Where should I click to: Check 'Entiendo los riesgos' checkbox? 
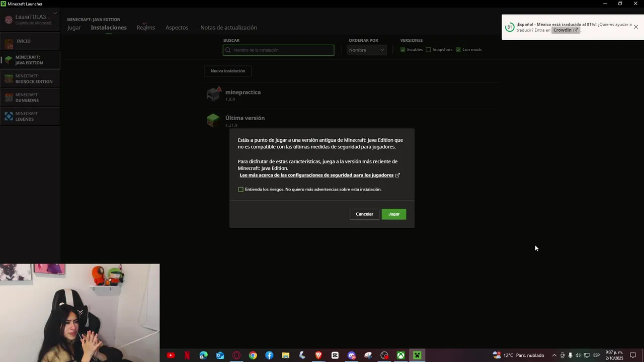[x=240, y=190]
